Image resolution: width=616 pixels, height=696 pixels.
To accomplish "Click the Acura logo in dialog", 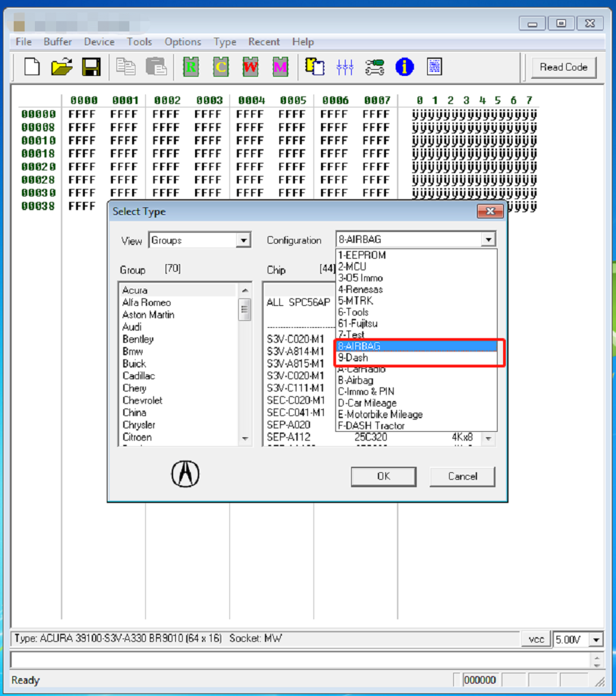I will point(185,474).
